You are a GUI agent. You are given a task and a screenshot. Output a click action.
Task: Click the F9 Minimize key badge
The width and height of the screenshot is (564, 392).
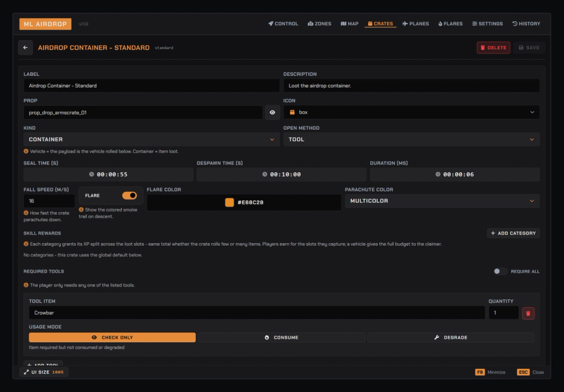tap(480, 372)
